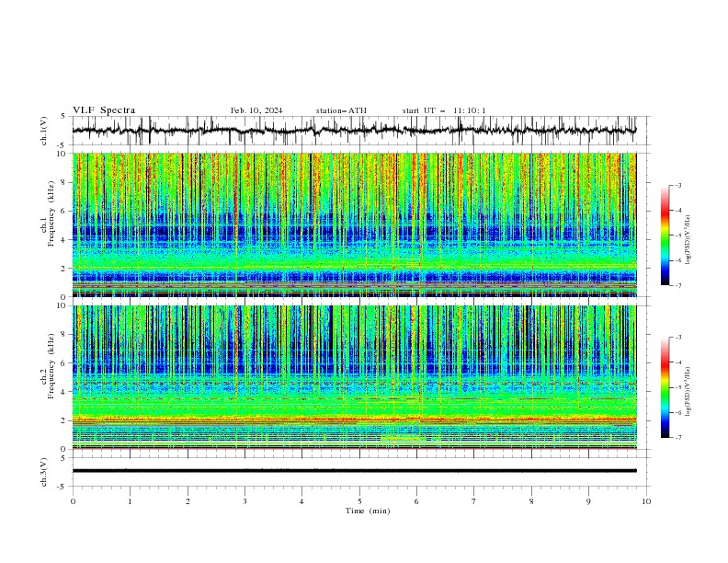The width and height of the screenshot is (728, 563).
Task: Select the "start UT = 11:10:1" text
Action: tap(444, 110)
